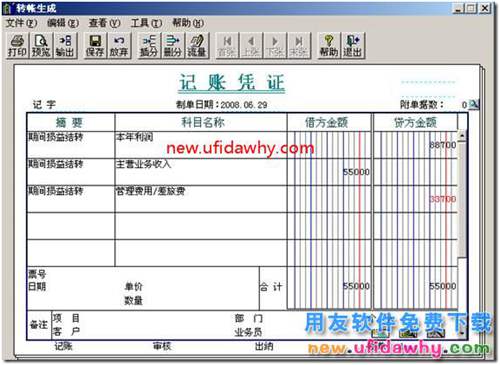Go to first voucher with 首张 icon

click(227, 46)
